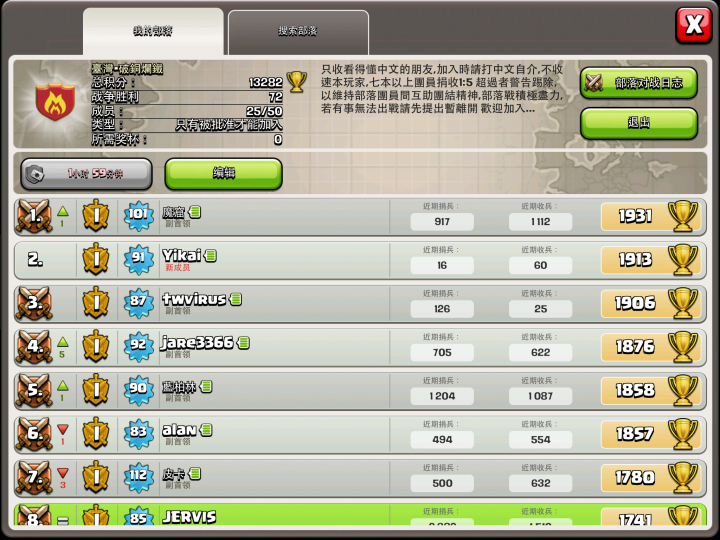Click the grey 1小时 59分钟 timer button
Screen dimensions: 720x540
pos(86,174)
